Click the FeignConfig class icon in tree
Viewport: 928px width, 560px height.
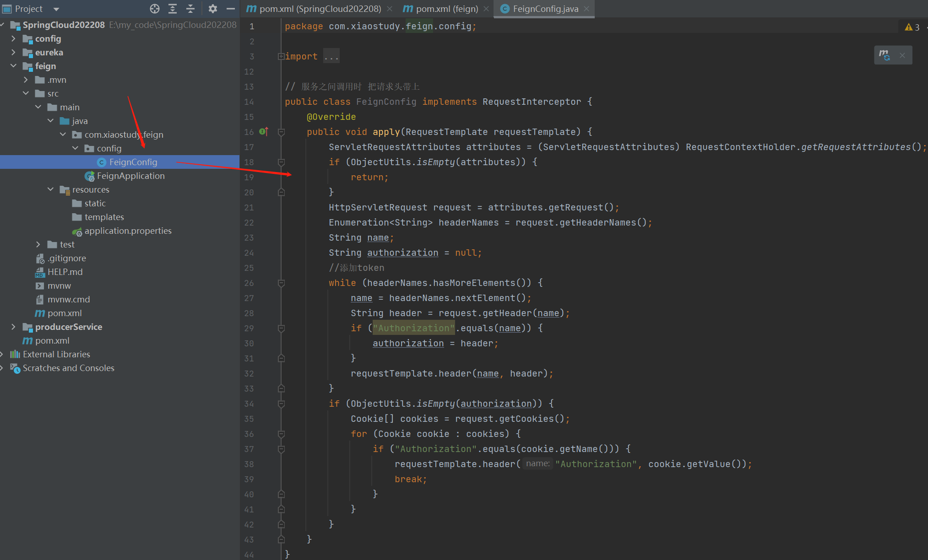tap(102, 162)
